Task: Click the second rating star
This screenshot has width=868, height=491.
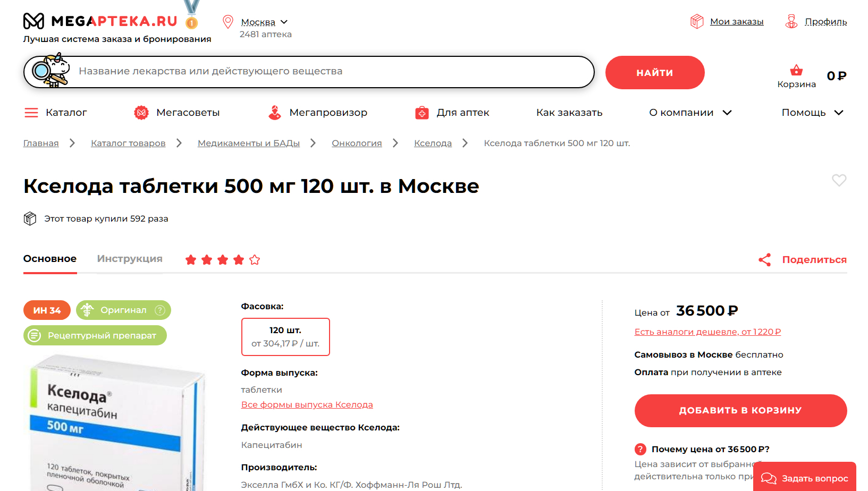Action: [207, 260]
